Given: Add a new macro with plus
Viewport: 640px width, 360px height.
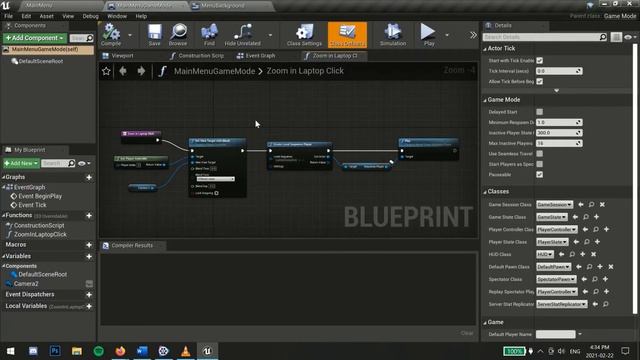Looking at the screenshot, I should [89, 245].
